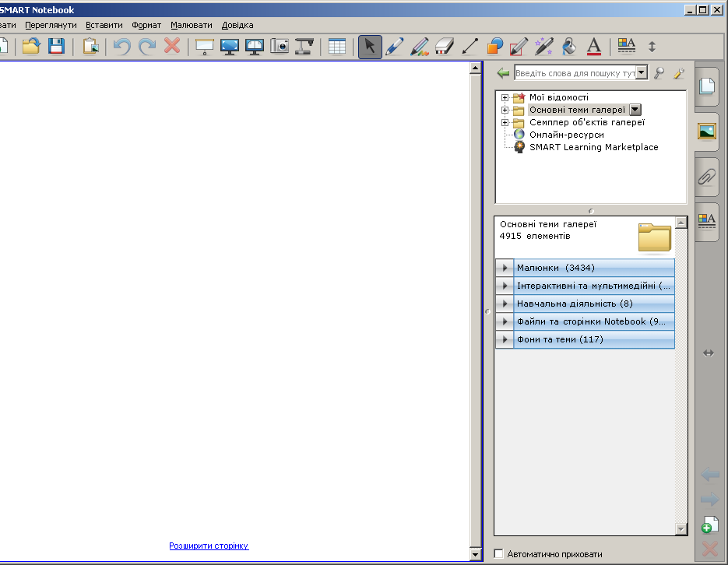Open gallery settings wrench icon
The height and width of the screenshot is (565, 728).
coord(679,73)
